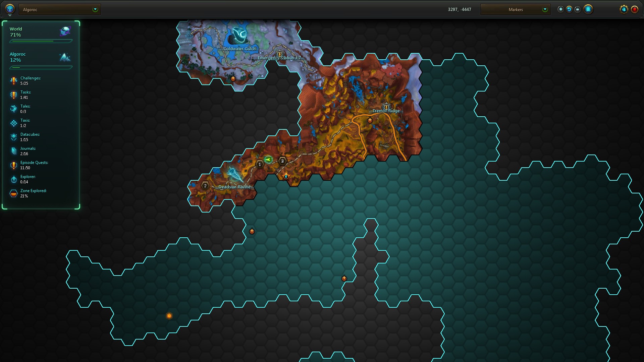Click the Journals icon in the stats panel

(x=13, y=151)
